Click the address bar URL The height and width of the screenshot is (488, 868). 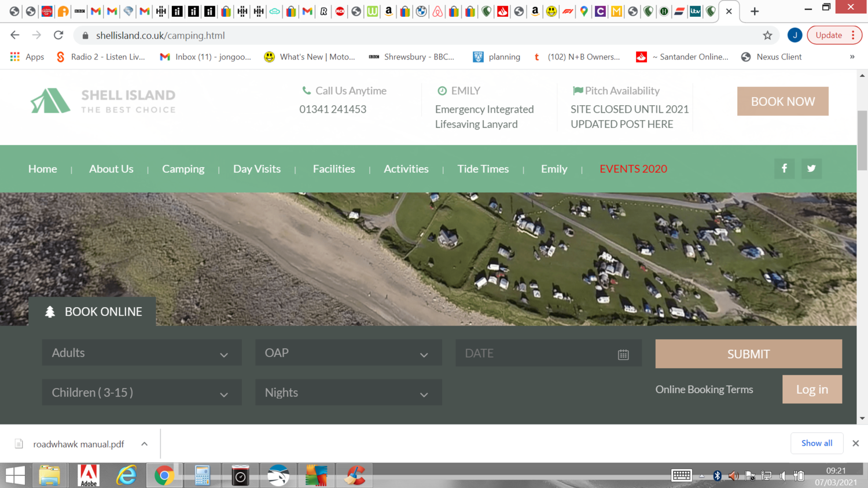(160, 35)
